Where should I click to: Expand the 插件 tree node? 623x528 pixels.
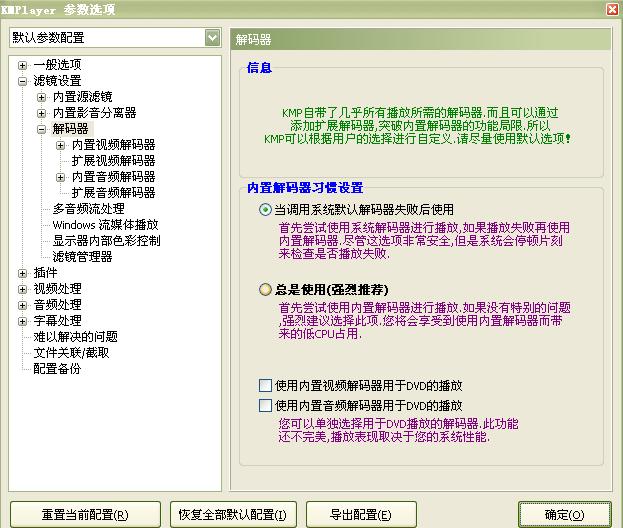pyautogui.click(x=23, y=273)
